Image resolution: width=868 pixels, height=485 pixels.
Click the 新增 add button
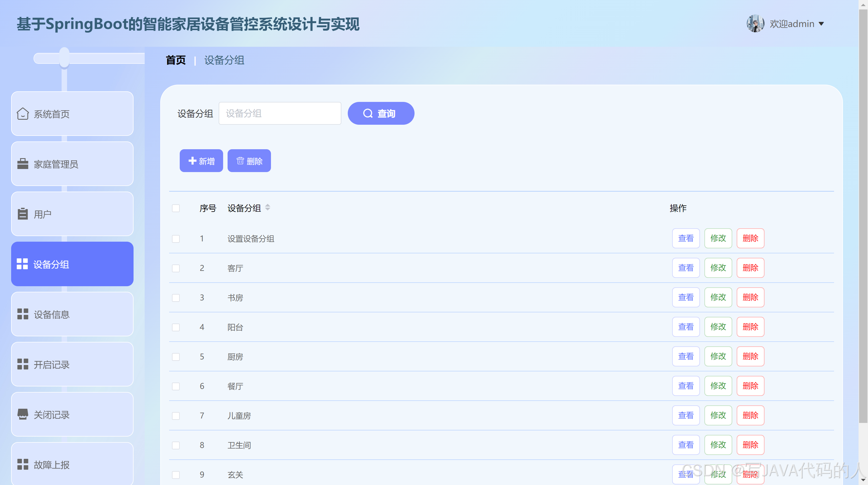pyautogui.click(x=201, y=161)
